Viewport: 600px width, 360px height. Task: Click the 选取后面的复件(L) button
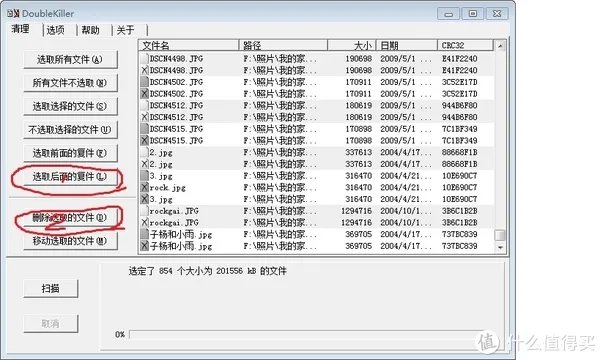[70, 177]
